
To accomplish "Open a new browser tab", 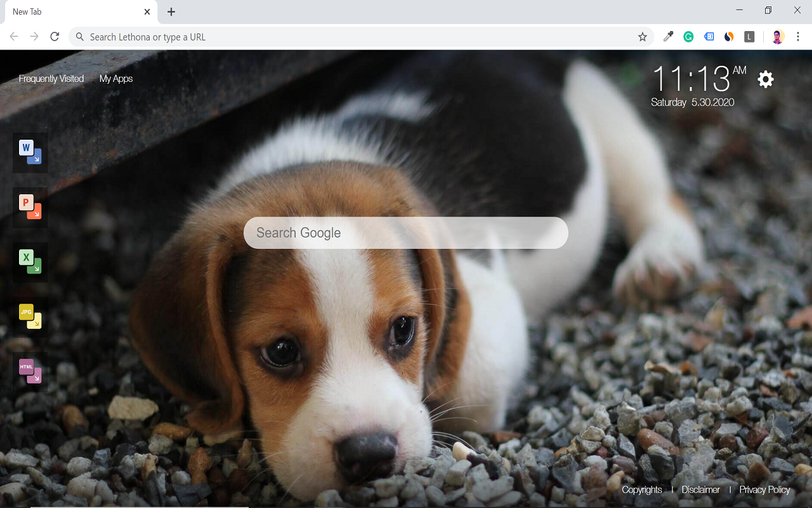I will [171, 11].
